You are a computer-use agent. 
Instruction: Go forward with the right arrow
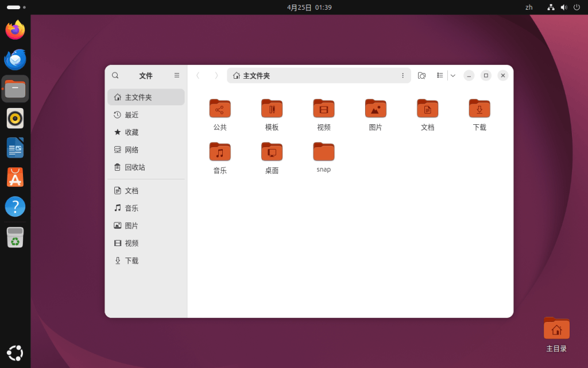tap(216, 75)
